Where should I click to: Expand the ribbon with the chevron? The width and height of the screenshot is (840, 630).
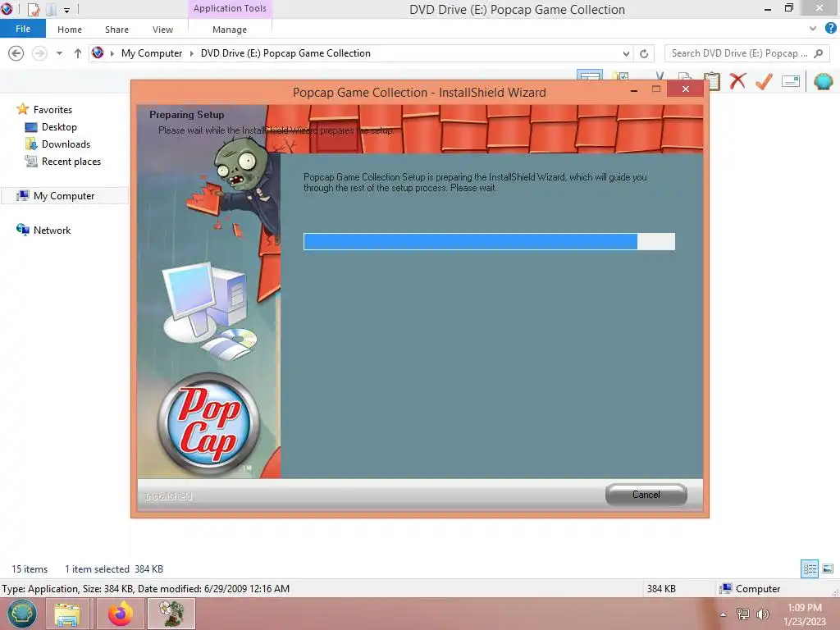(813, 29)
